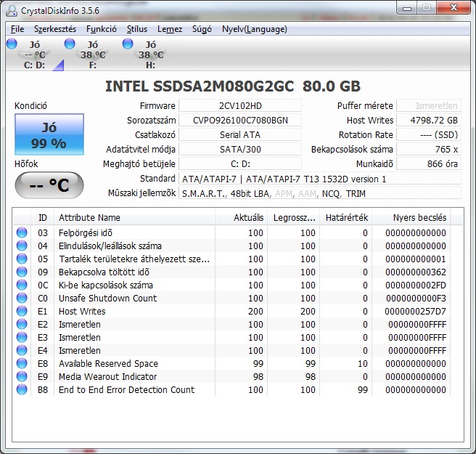Click the Határérték column header

tap(346, 218)
